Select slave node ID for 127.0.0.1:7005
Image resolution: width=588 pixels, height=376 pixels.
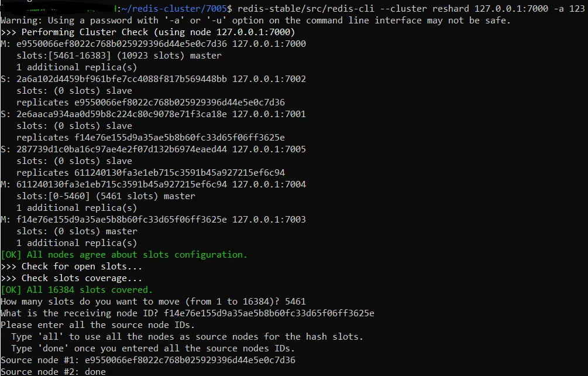pos(122,149)
